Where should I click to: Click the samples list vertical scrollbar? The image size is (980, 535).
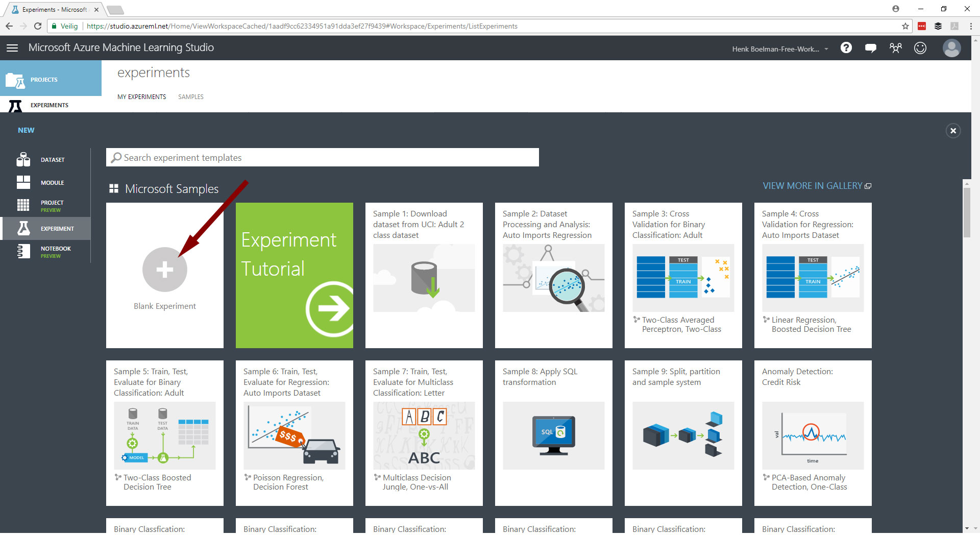pyautogui.click(x=967, y=213)
